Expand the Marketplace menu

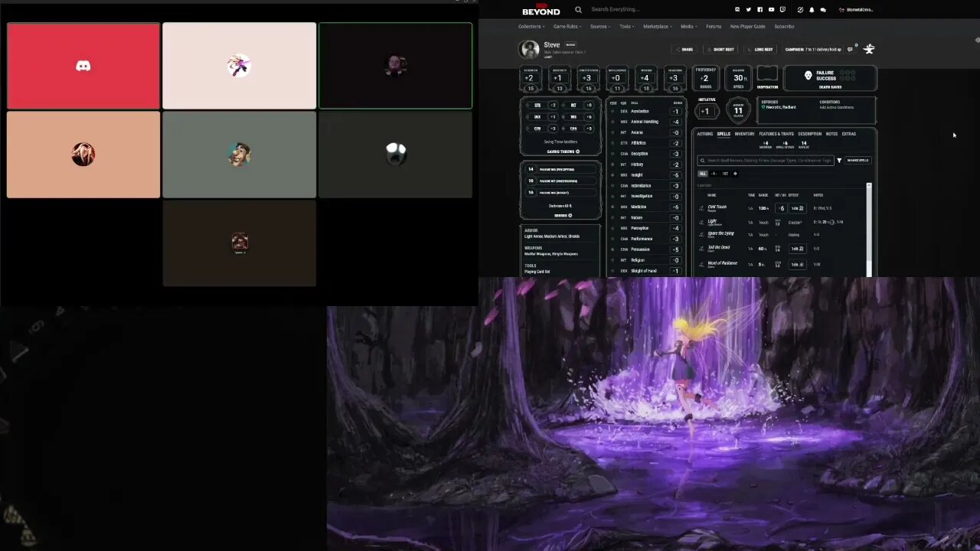(658, 27)
